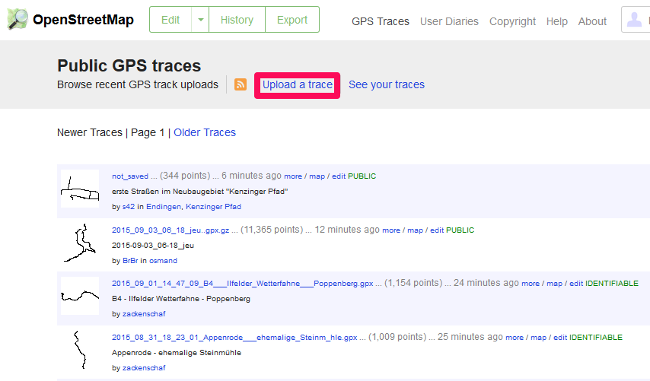Click the 'erste Straßen im Neubaugebiet' description
This screenshot has height=381, width=650.
click(x=200, y=192)
